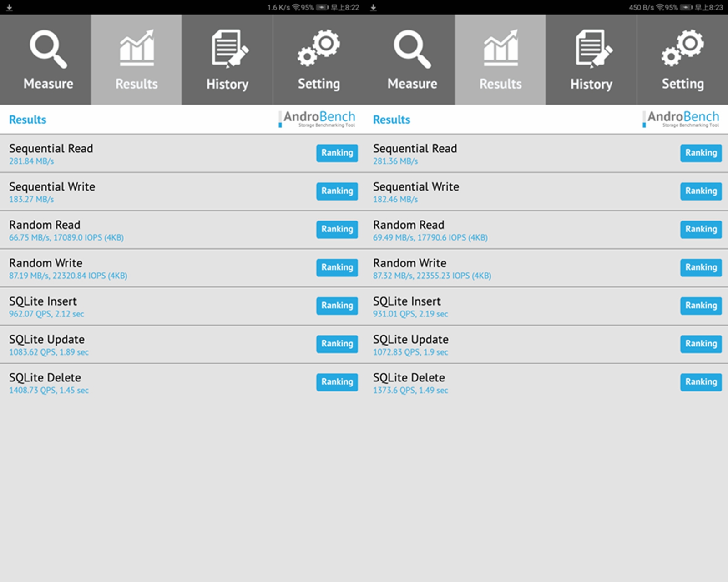Screen dimensions: 728x582
Task: Click Ranking for Sequential Write 183.27 MB/s
Action: tap(337, 191)
